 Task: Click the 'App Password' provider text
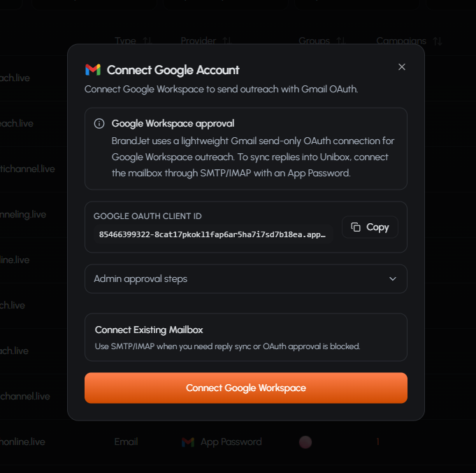click(x=231, y=442)
